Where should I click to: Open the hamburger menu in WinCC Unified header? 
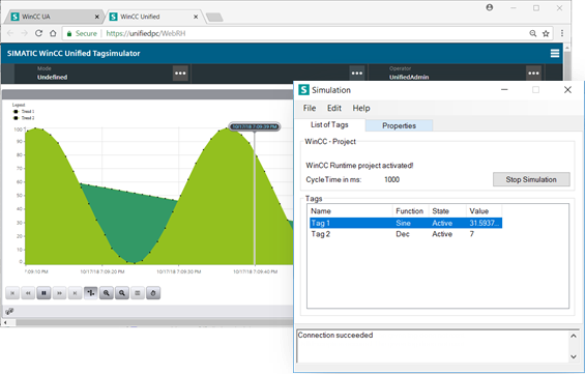click(x=555, y=53)
